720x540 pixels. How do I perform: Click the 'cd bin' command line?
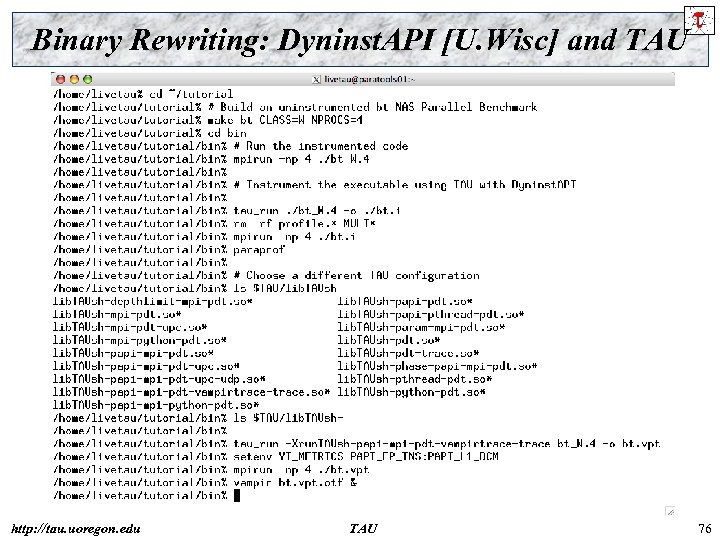(227, 133)
